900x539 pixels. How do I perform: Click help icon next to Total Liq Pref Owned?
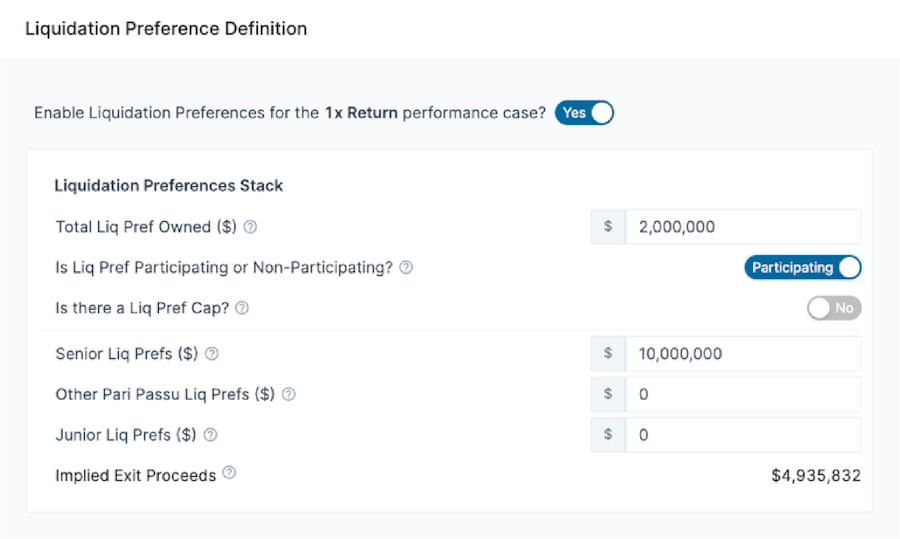pos(250,227)
